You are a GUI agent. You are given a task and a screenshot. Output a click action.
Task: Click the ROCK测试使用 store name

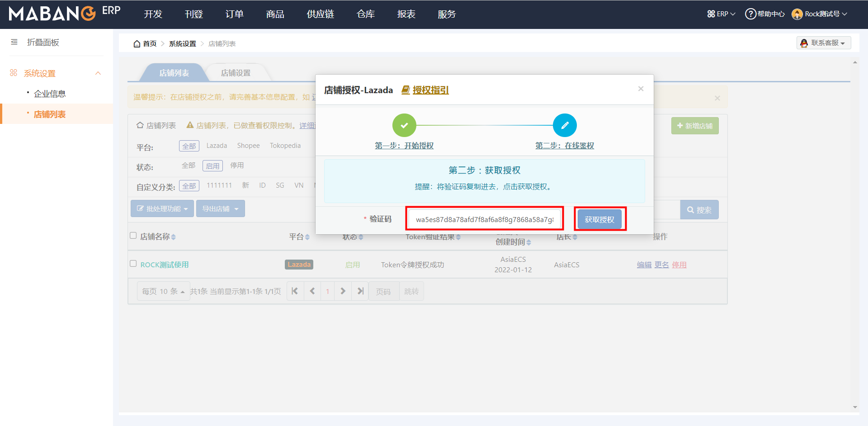[165, 265]
